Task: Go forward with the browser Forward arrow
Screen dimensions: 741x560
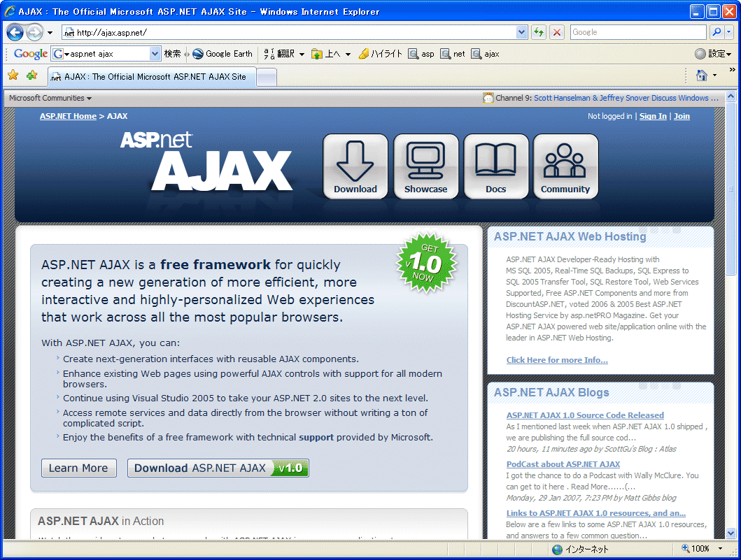Action: point(34,33)
